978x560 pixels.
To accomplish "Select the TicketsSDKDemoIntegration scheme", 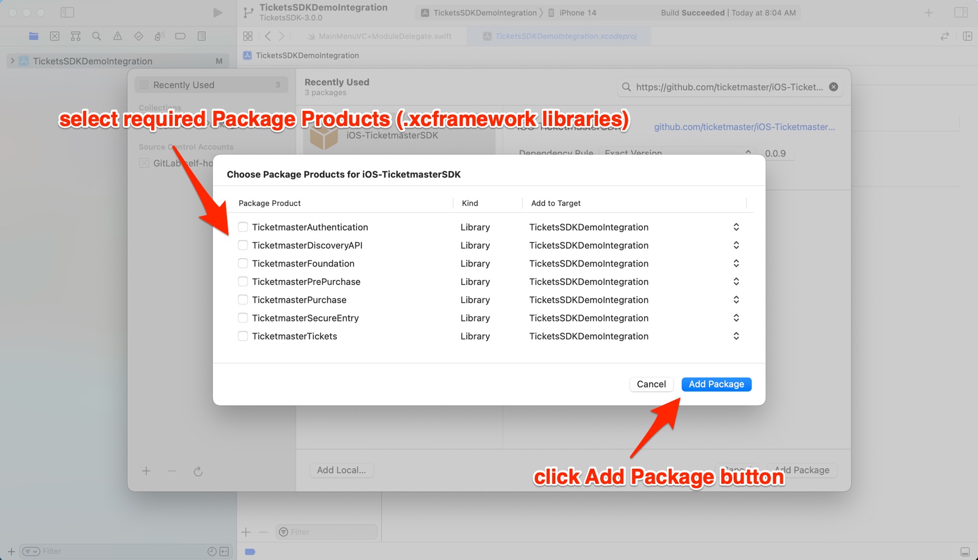I will click(x=479, y=12).
